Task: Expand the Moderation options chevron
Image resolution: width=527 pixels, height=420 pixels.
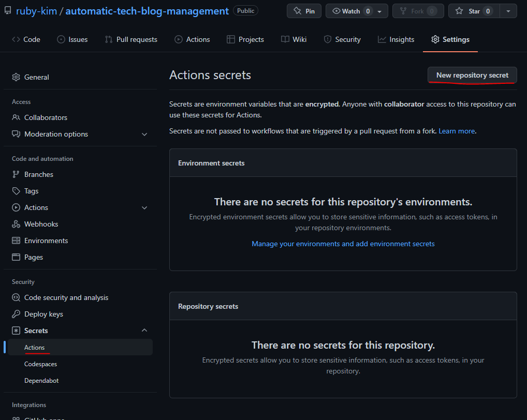Action: [144, 134]
